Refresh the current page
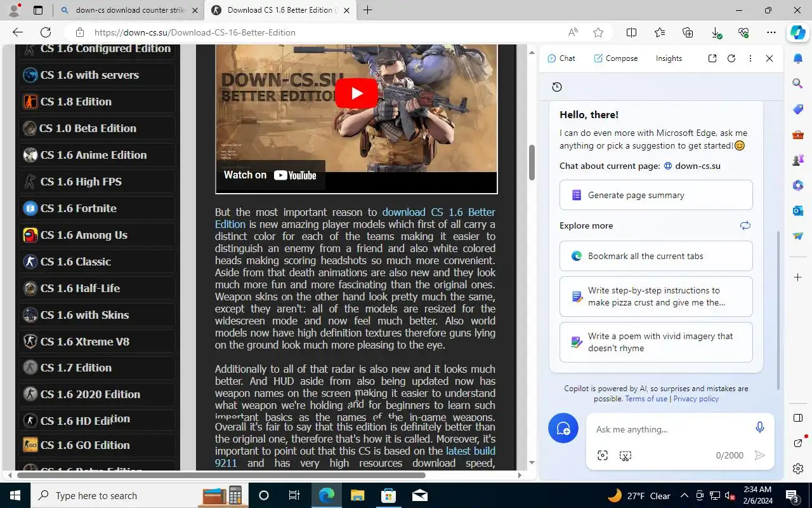Image resolution: width=812 pixels, height=508 pixels. point(46,32)
